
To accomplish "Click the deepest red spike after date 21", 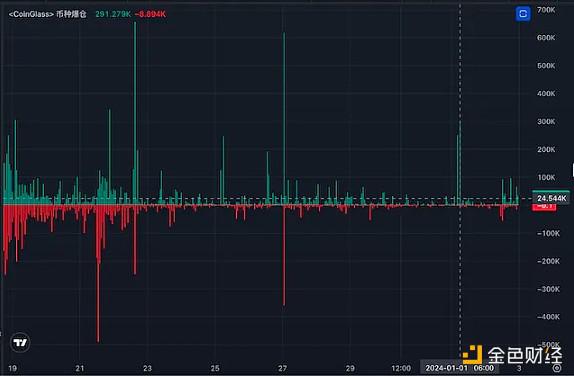I will (x=98, y=273).
